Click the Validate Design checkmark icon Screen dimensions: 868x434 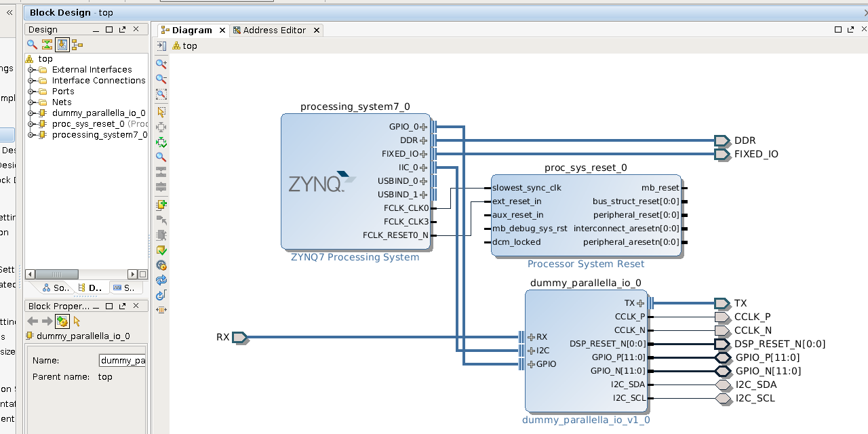pos(161,250)
